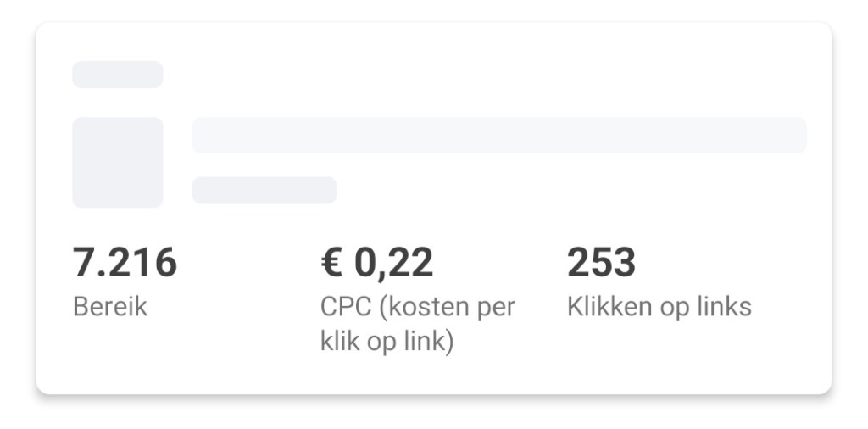Click the 7.216 reach value
Image resolution: width=868 pixels, height=429 pixels.
click(125, 263)
